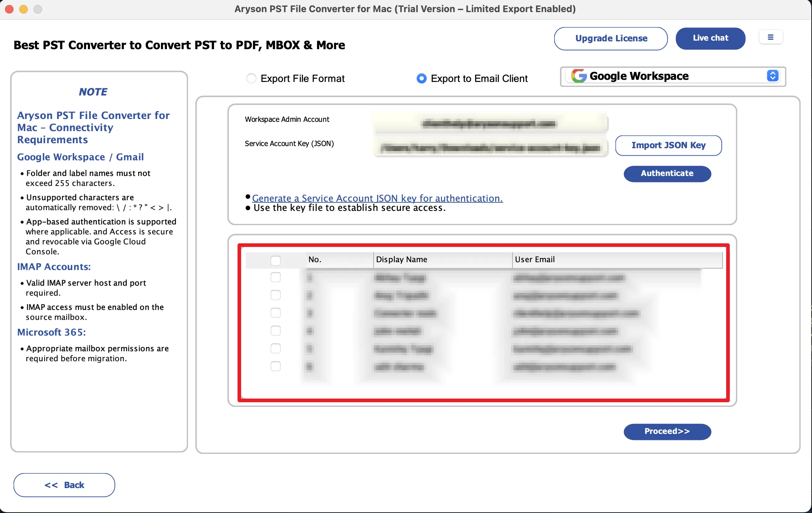The image size is (812, 513).
Task: Click the Authenticate button
Action: [x=667, y=173]
